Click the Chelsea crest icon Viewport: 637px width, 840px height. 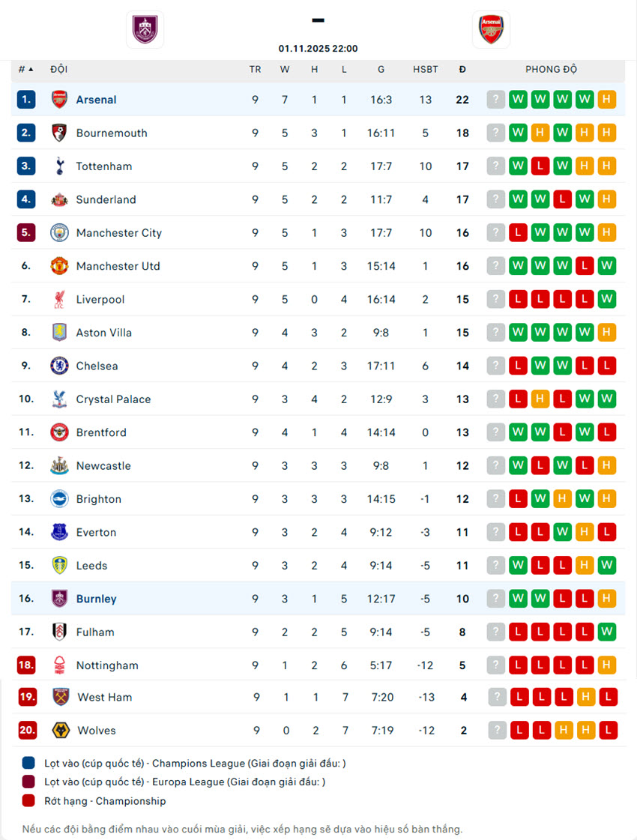click(x=59, y=366)
